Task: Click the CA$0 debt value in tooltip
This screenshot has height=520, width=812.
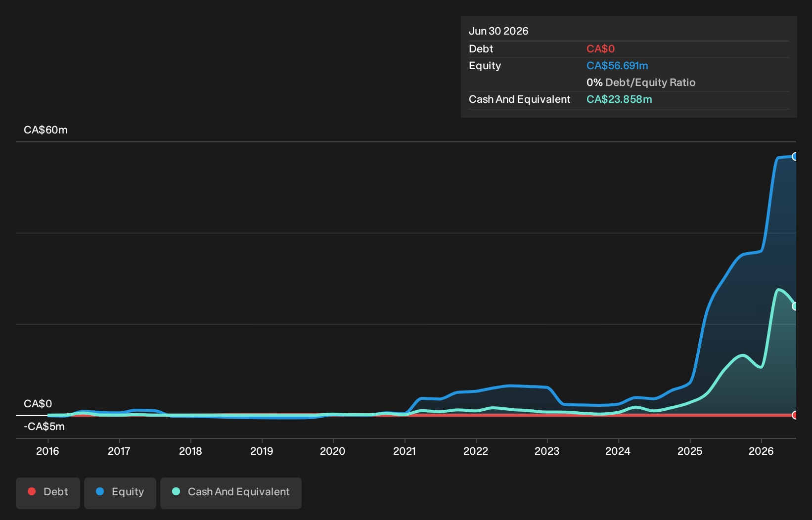Action: 600,49
